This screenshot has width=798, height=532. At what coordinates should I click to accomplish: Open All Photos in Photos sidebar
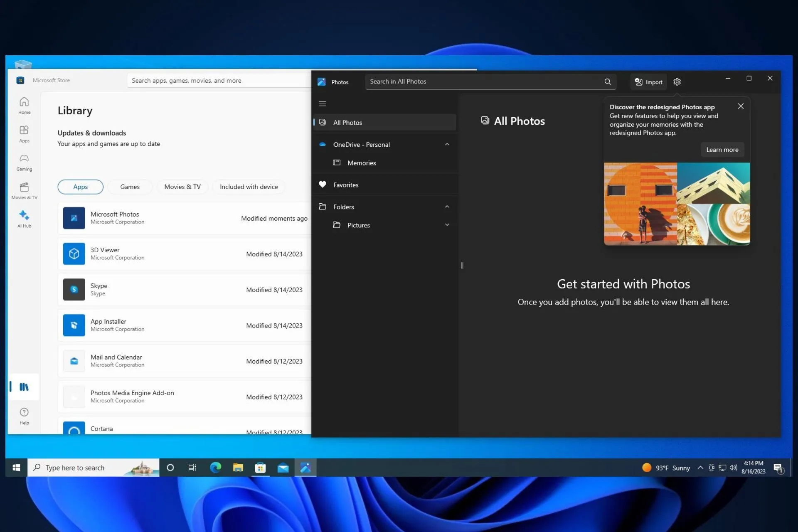click(x=385, y=123)
